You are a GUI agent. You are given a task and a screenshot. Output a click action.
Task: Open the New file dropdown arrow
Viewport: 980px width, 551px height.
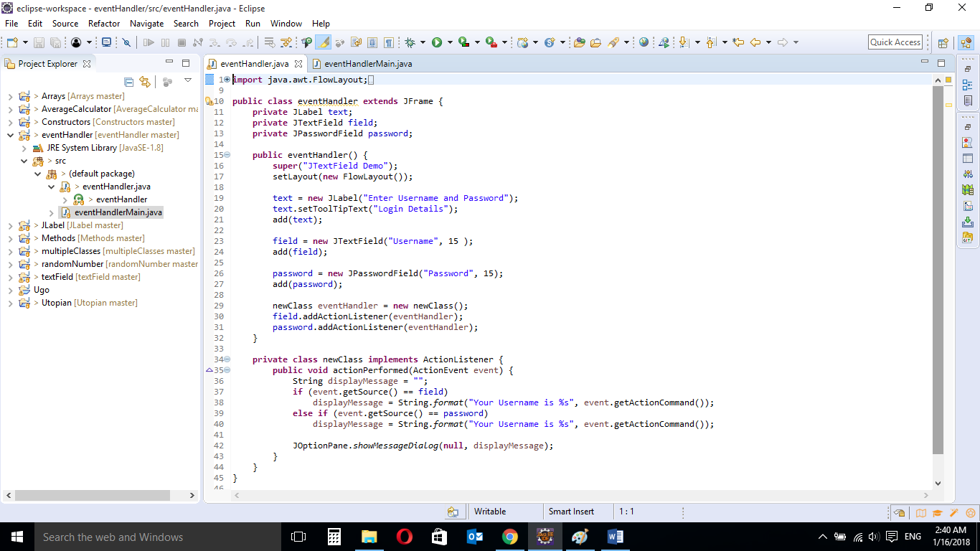coord(25,42)
